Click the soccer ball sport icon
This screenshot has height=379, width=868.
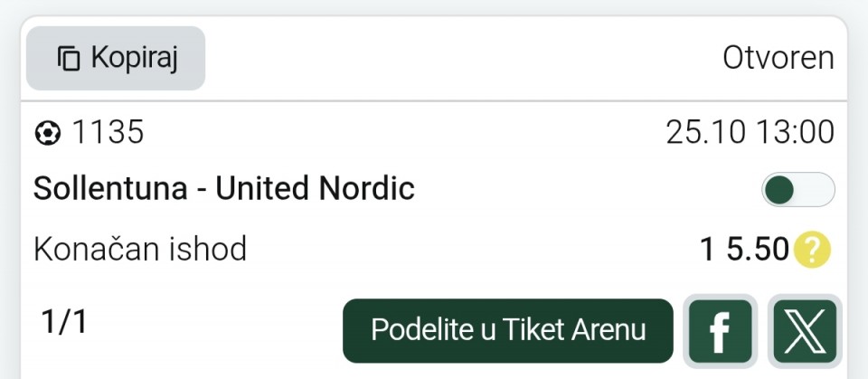[x=47, y=134]
